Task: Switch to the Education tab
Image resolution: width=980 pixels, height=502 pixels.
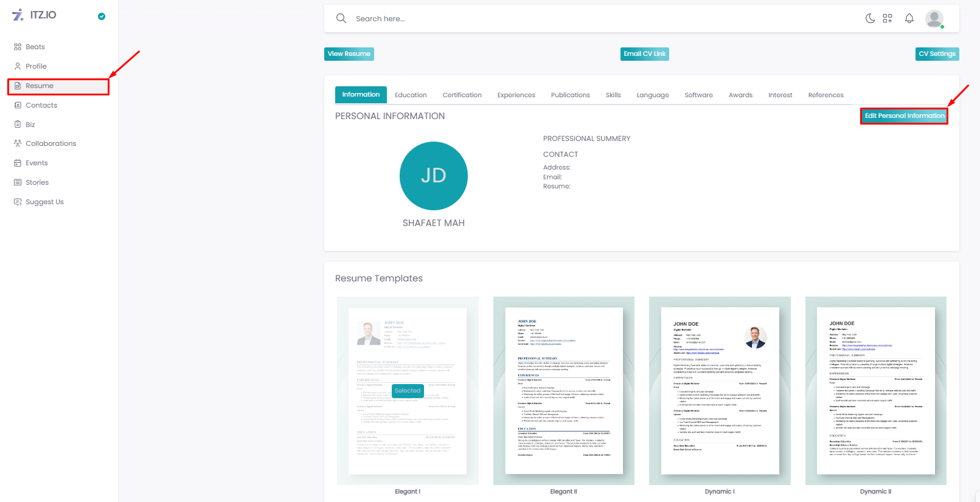Action: (411, 95)
